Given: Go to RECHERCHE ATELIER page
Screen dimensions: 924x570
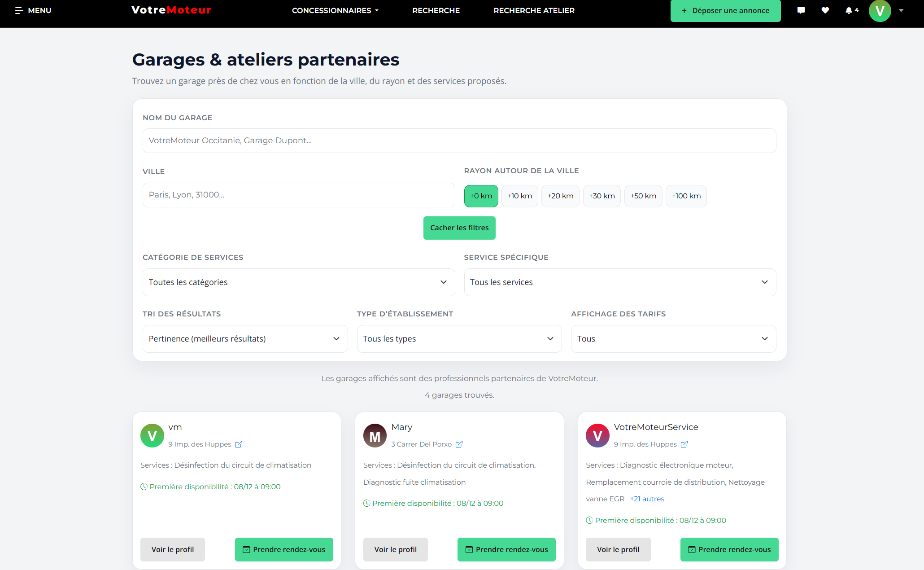Looking at the screenshot, I should coord(534,10).
